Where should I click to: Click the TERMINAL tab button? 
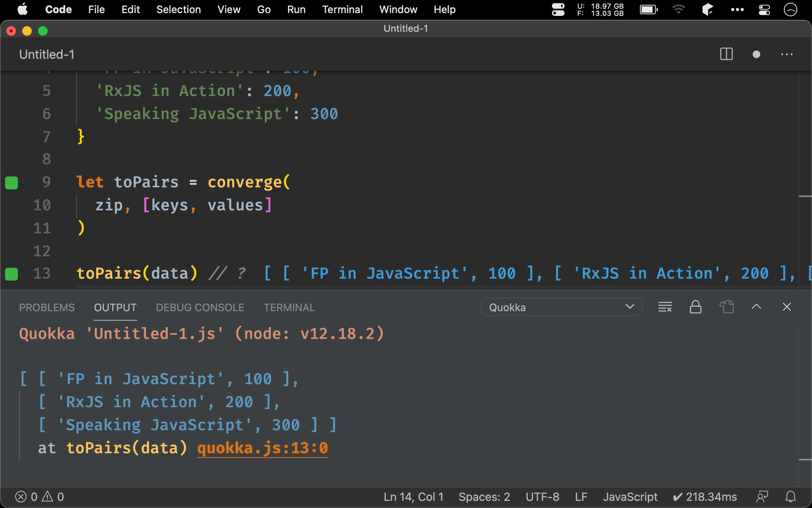(x=288, y=307)
